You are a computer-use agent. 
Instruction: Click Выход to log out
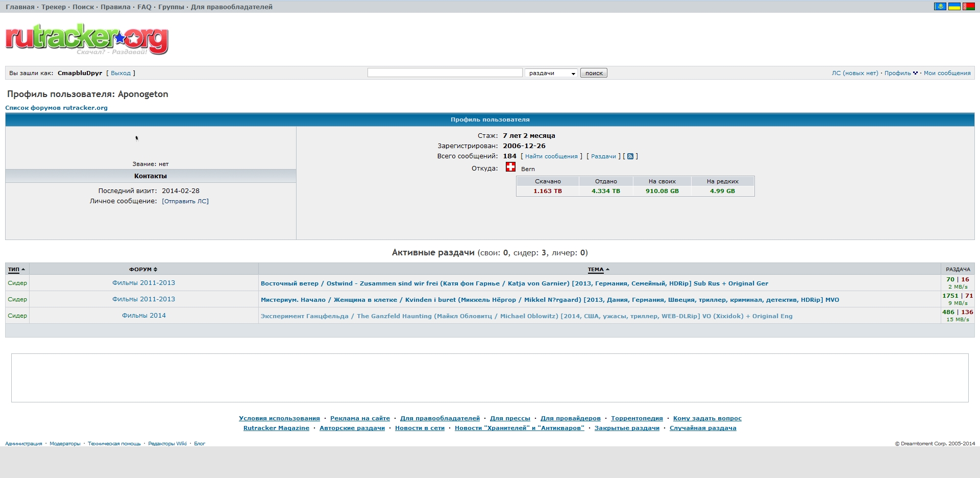point(120,73)
